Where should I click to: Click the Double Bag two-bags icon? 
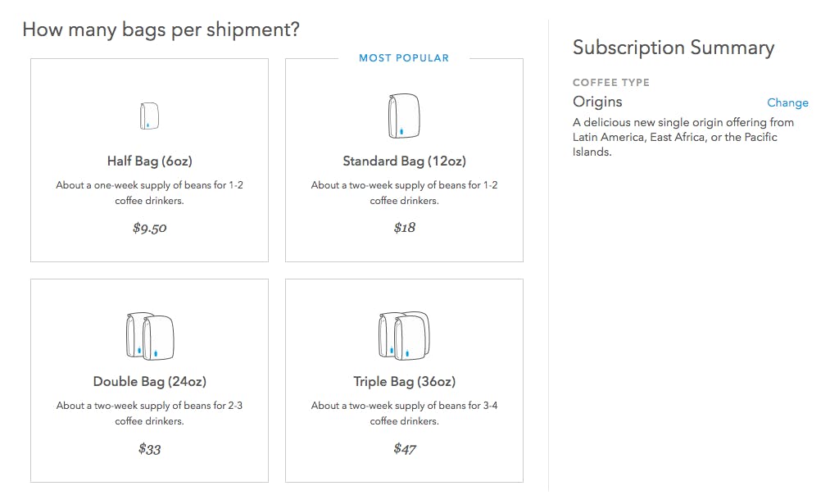pyautogui.click(x=149, y=336)
